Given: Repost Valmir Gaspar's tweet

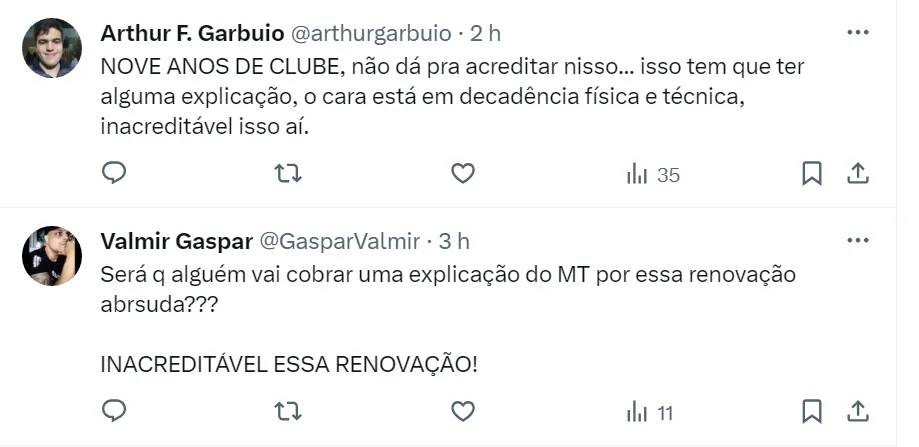Looking at the screenshot, I should (x=288, y=411).
